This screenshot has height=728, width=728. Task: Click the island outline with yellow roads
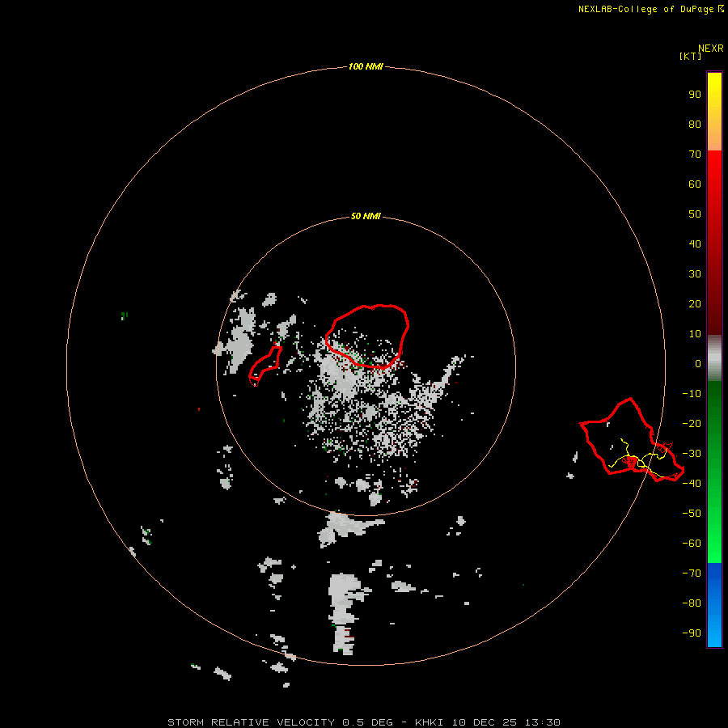click(x=632, y=440)
